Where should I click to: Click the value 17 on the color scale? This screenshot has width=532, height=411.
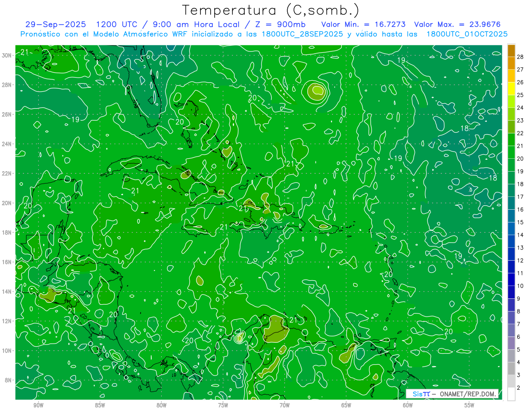[520, 197]
